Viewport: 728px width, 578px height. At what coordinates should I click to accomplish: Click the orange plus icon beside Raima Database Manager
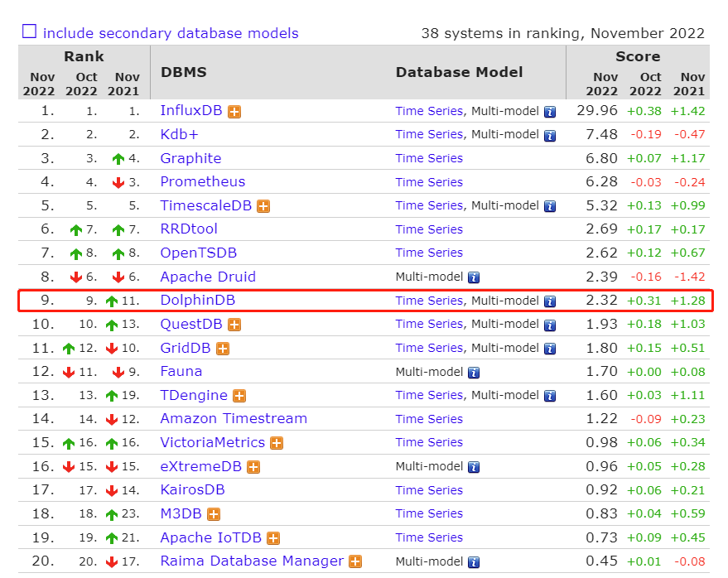355,562
